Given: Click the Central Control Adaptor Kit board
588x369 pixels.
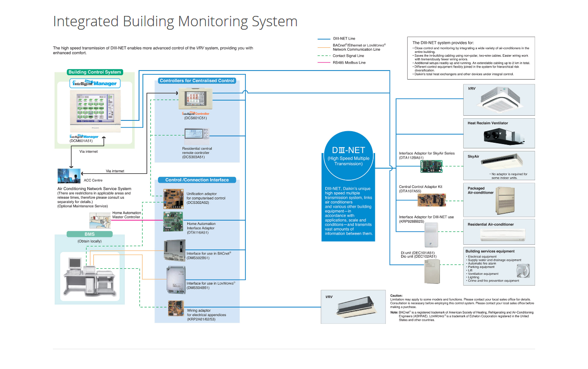Looking at the screenshot, I should (432, 199).
